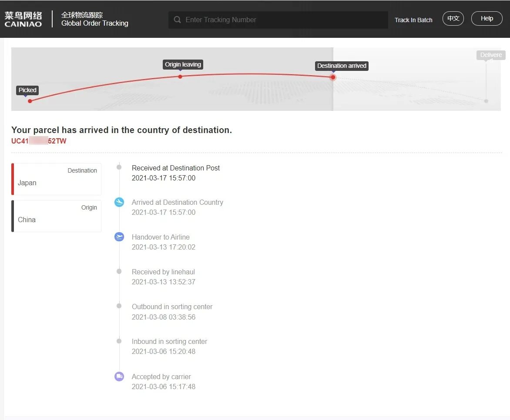
Task: Click timestamp 2021-03-13 17:20:02
Action: coord(164,247)
